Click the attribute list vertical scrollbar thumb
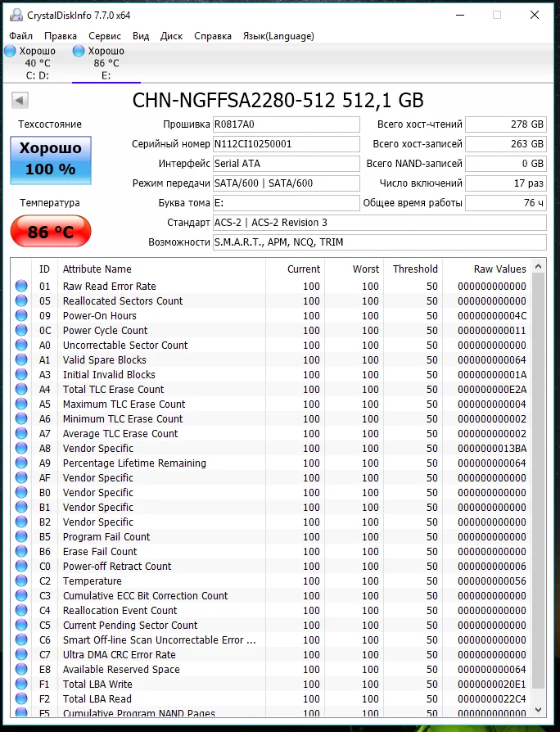Image resolution: width=560 pixels, height=732 pixels. [x=538, y=481]
